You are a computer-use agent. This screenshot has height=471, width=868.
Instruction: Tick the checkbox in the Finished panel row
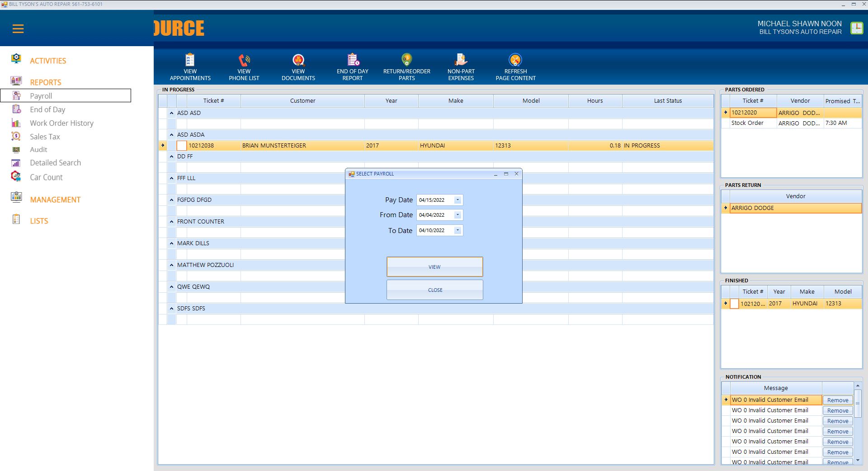click(734, 304)
